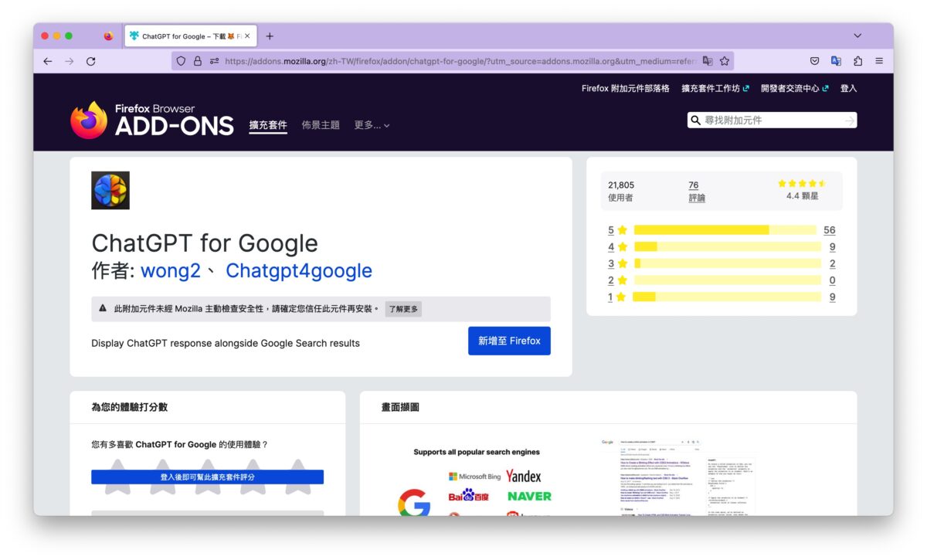Viewport: 927px width, 560px height.
Task: Click the 1-star rating bar
Action: point(728,297)
